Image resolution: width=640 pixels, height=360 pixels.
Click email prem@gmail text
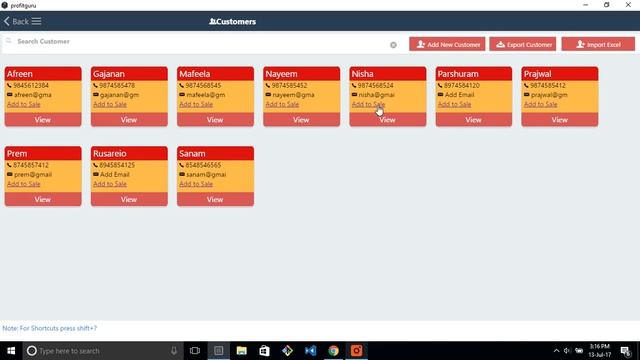click(x=33, y=174)
